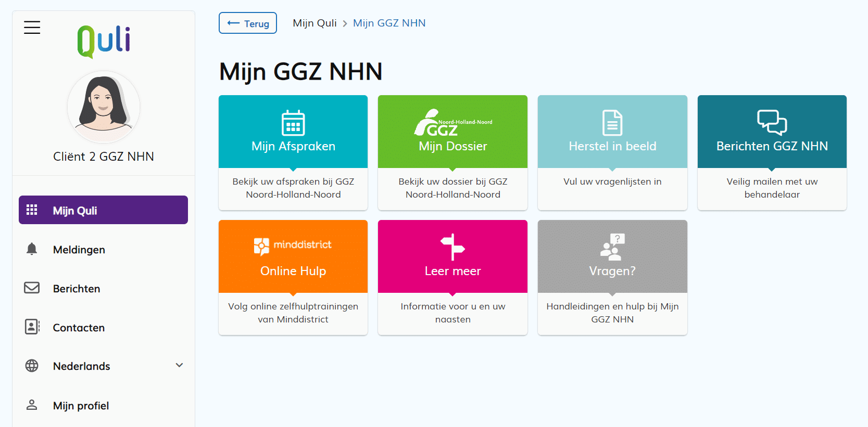Click 'Bekijk uw dossier bij GGZ' description

pyautogui.click(x=453, y=188)
